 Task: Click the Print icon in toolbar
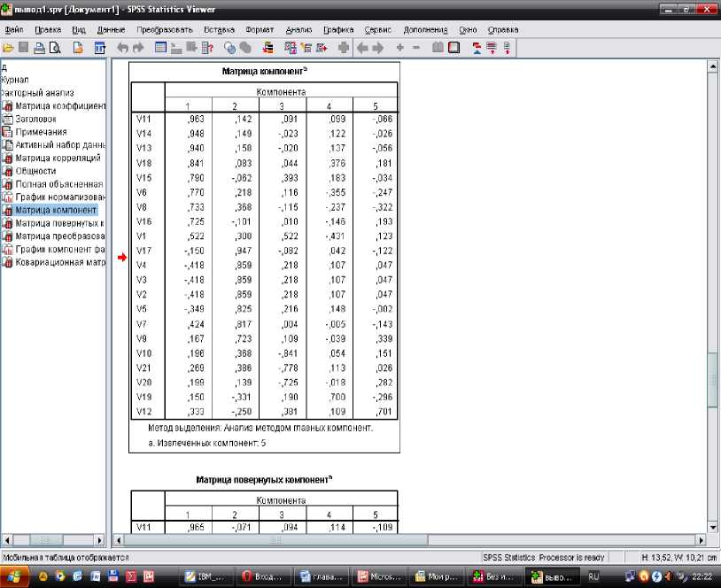tap(40, 47)
